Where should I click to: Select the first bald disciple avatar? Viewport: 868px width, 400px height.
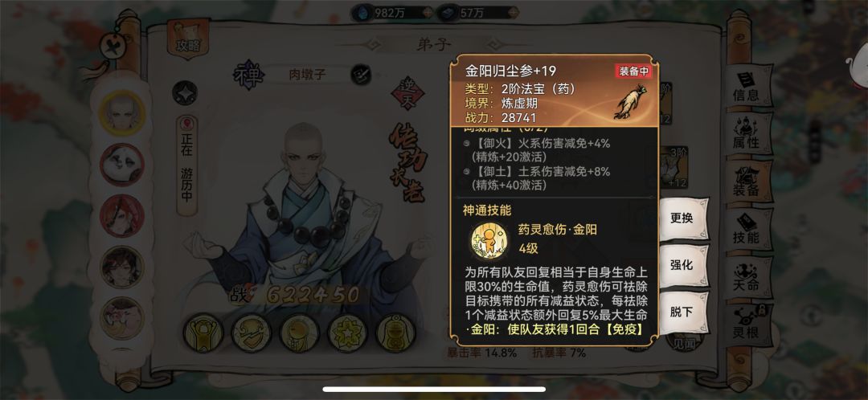click(x=122, y=113)
